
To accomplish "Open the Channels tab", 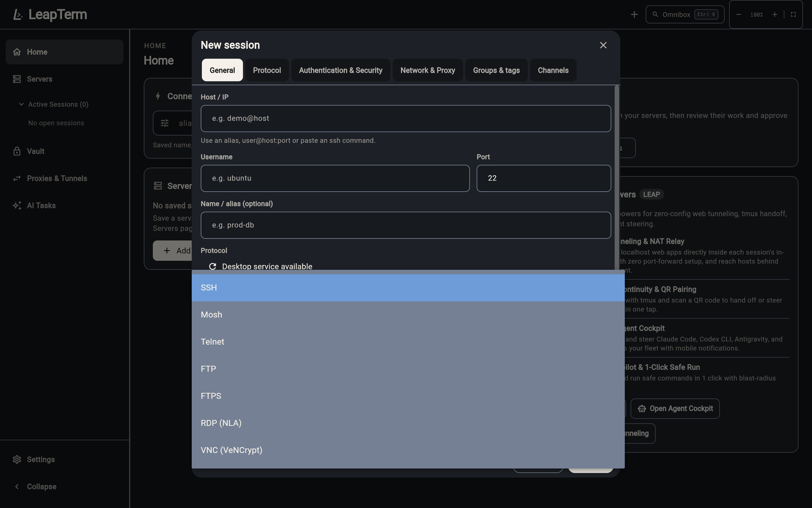I will pos(553,70).
